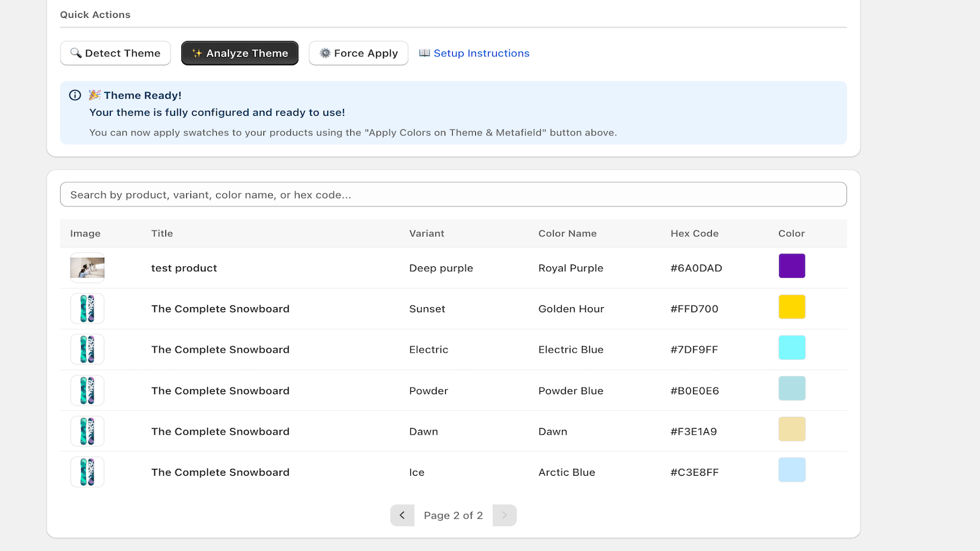Viewport: 980px width, 551px height.
Task: Choose the Dawn beige color swatch
Action: 792,429
